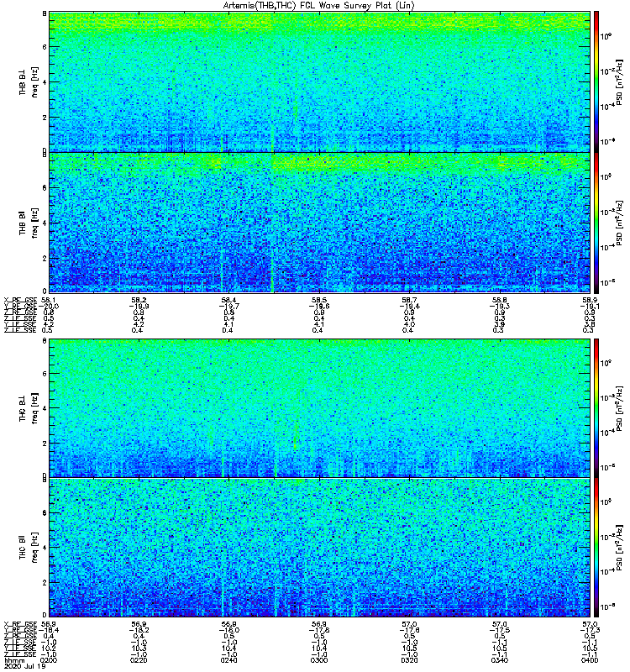
Task: Click the Y_RE_GSE value -19.3
Action: pos(499,307)
